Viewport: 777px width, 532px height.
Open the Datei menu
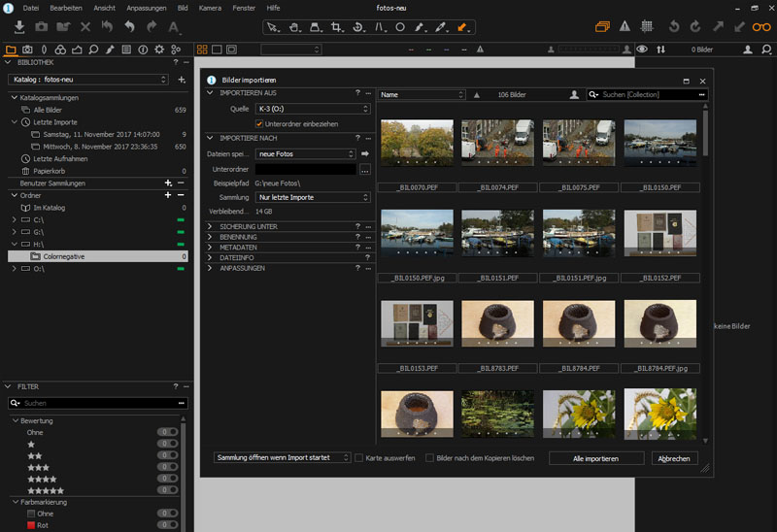coord(31,8)
